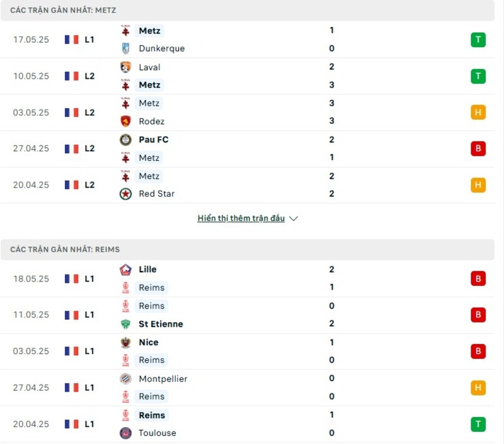Image resolution: width=504 pixels, height=444 pixels.
Task: Click the Lille club crest icon
Action: coord(125,270)
